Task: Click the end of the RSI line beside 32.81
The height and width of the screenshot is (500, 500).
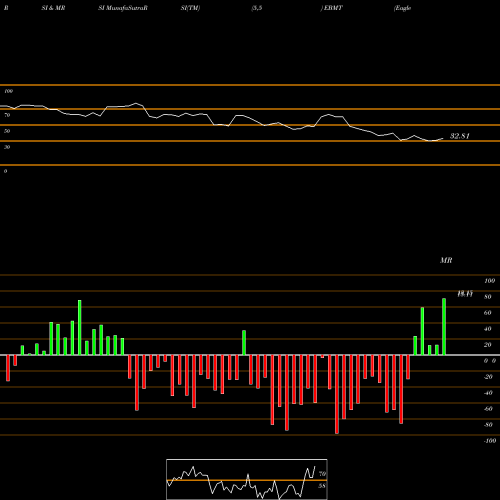Action: click(443, 138)
